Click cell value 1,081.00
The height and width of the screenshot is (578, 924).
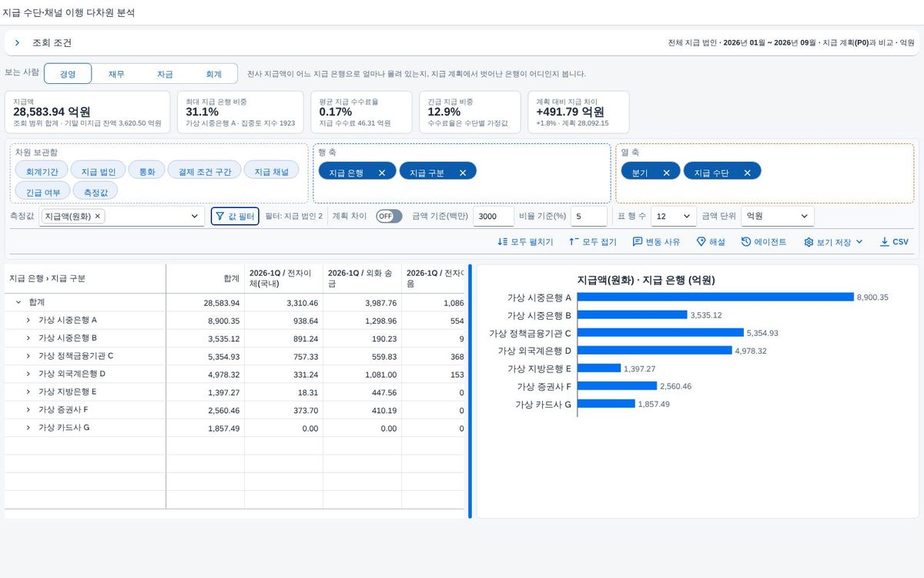[380, 375]
